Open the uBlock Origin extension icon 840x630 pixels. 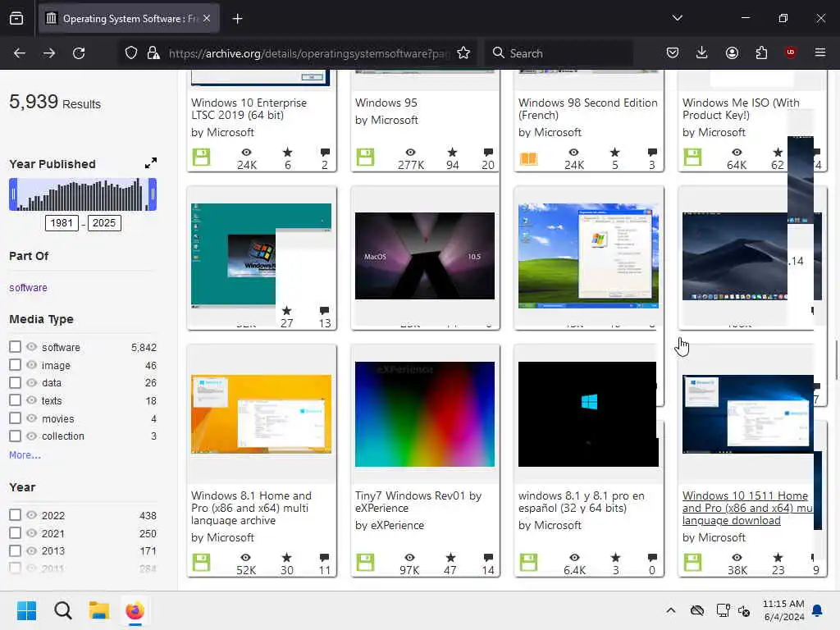pyautogui.click(x=790, y=52)
